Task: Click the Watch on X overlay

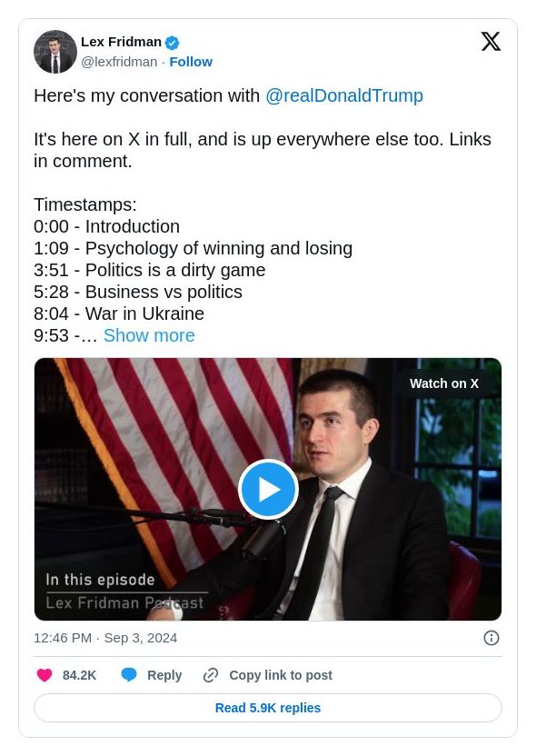Action: (x=444, y=383)
